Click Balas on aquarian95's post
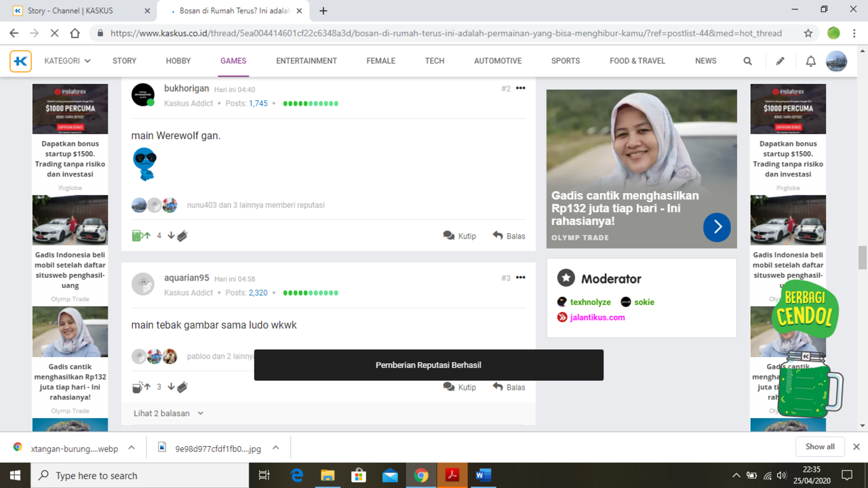The image size is (868, 488). coord(509,387)
